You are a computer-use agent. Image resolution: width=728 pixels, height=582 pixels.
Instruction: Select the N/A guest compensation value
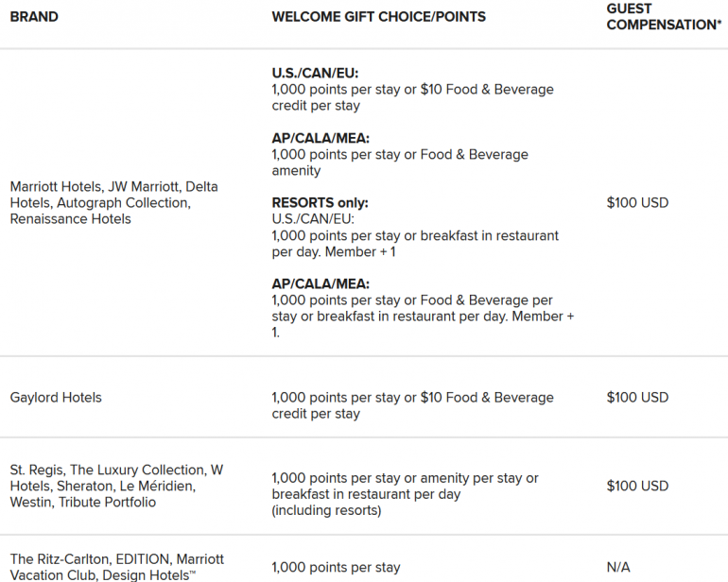(618, 568)
